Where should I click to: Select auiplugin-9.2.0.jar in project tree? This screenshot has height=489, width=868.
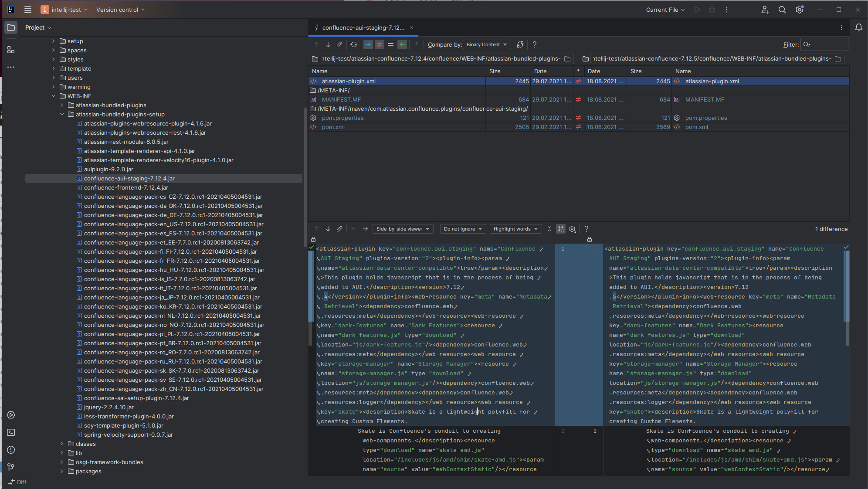tap(108, 170)
